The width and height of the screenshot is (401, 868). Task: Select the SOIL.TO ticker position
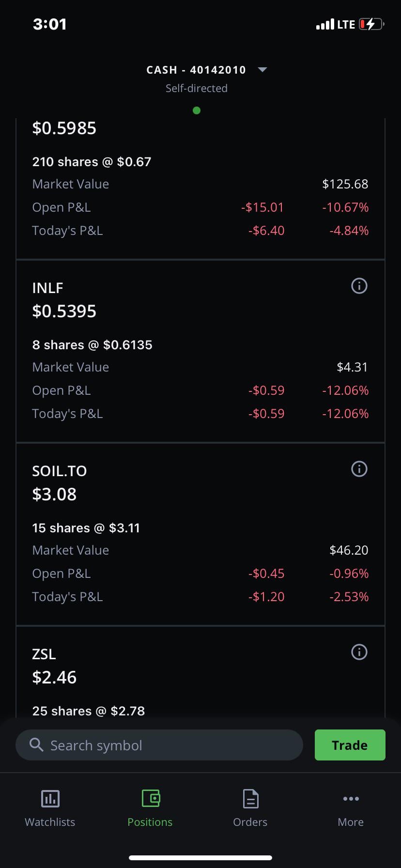[60, 471]
